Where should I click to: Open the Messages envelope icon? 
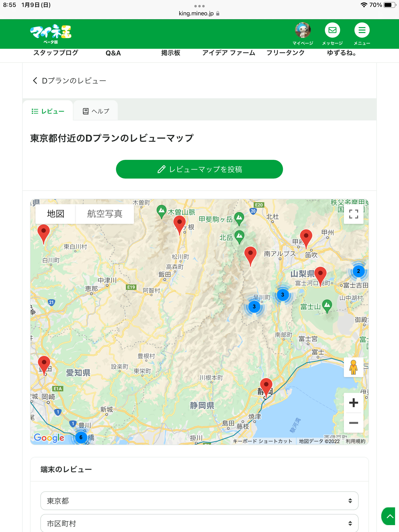332,31
